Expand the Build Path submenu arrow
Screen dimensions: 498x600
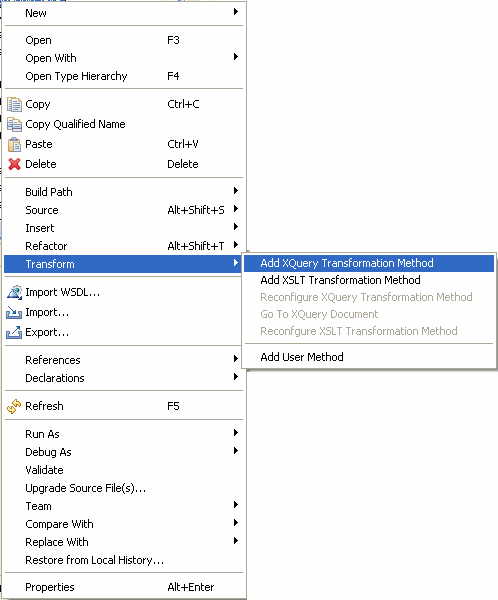point(236,191)
